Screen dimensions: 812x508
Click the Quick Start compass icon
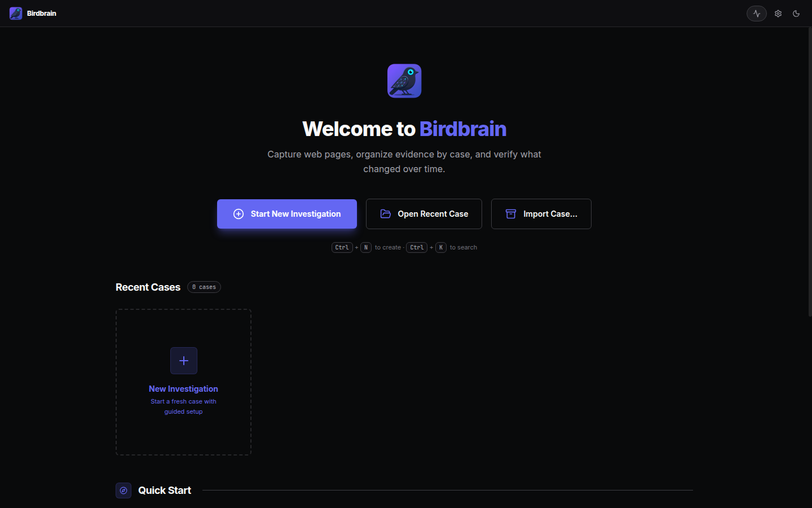(x=123, y=491)
